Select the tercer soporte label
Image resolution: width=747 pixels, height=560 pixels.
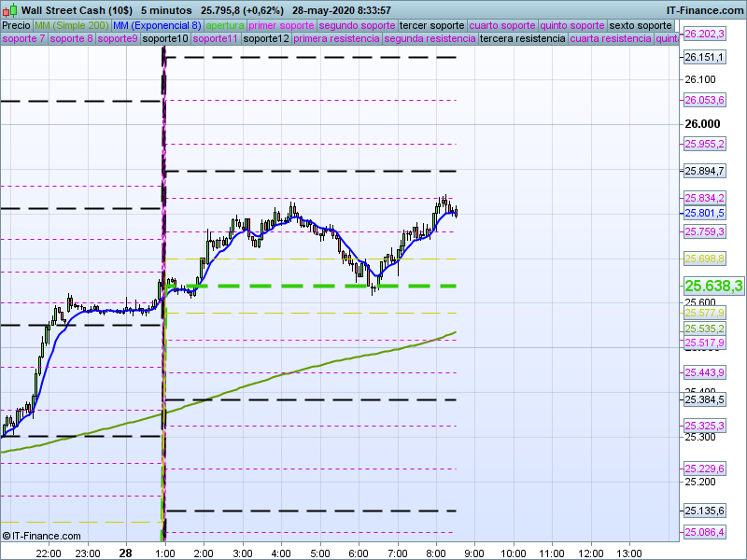tap(431, 25)
